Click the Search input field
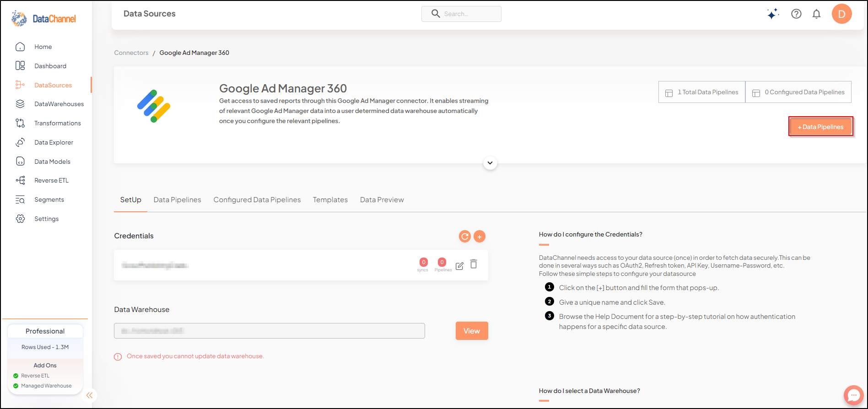Screen dimensions: 868x409 [461, 14]
